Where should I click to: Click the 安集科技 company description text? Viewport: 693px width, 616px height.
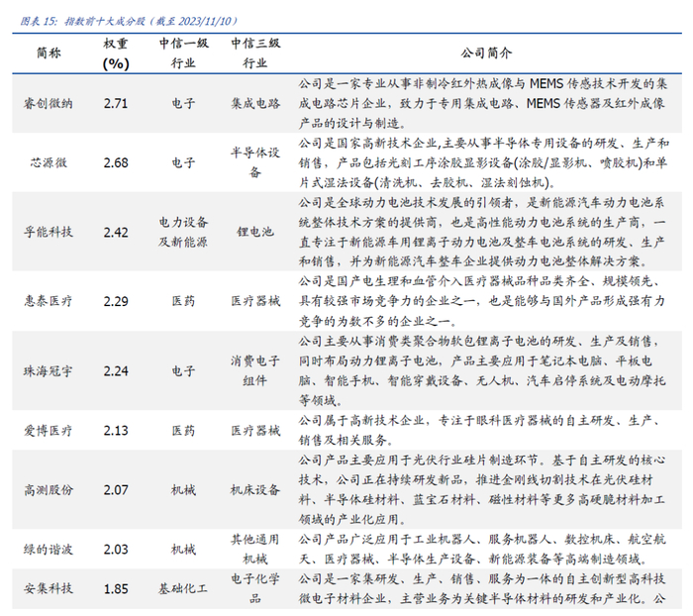[x=482, y=588]
